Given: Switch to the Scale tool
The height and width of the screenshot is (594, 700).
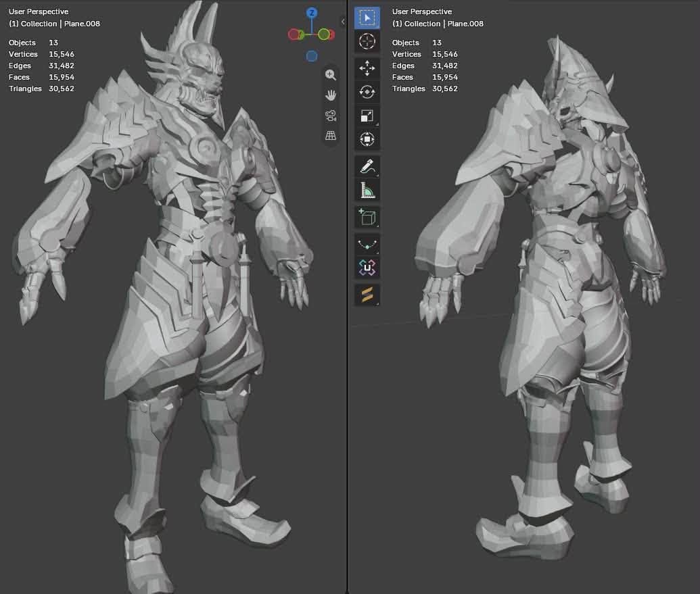Looking at the screenshot, I should tap(367, 116).
